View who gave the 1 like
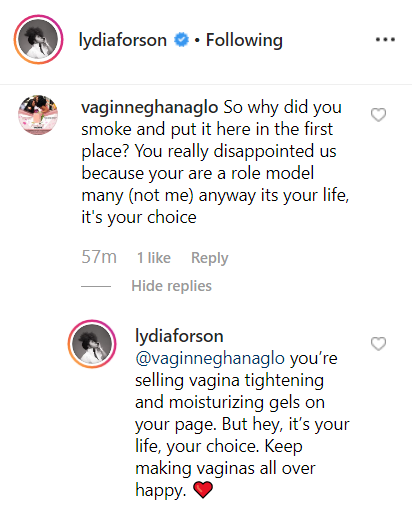The image size is (412, 506). coord(154,258)
